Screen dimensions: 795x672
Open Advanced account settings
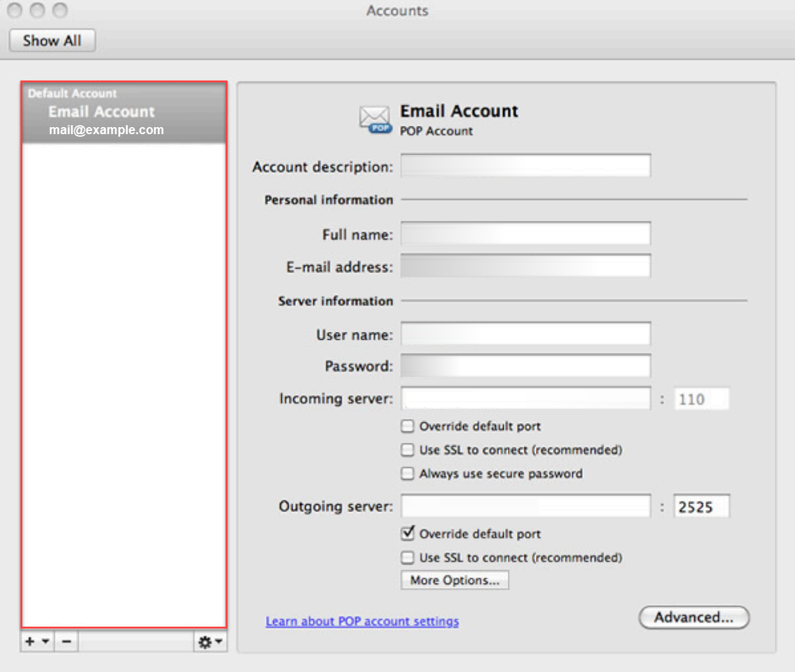click(693, 618)
